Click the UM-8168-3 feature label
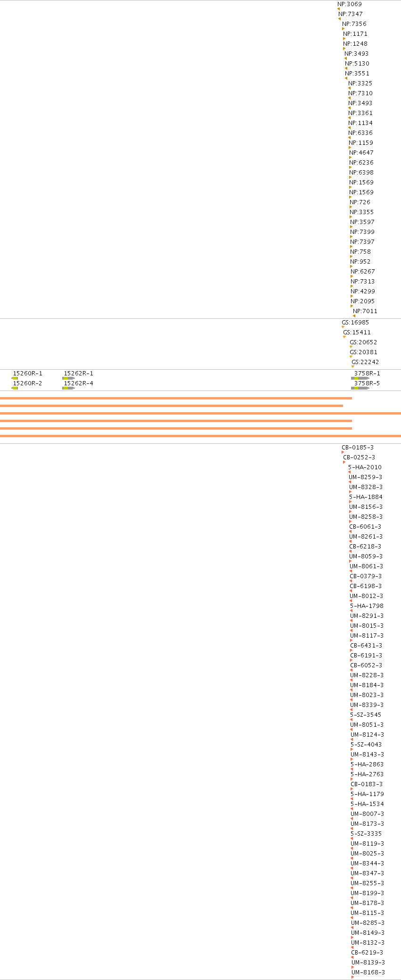The image size is (401, 980). pyautogui.click(x=368, y=972)
